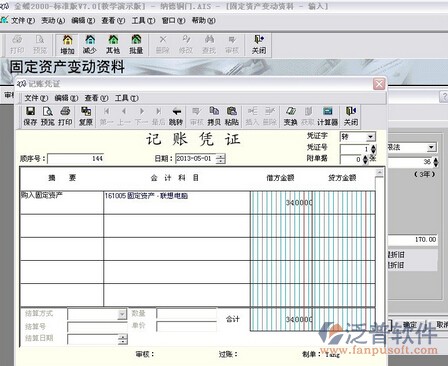Click the 复原 restore icon
Screen dimensions: 448x366
click(86, 116)
